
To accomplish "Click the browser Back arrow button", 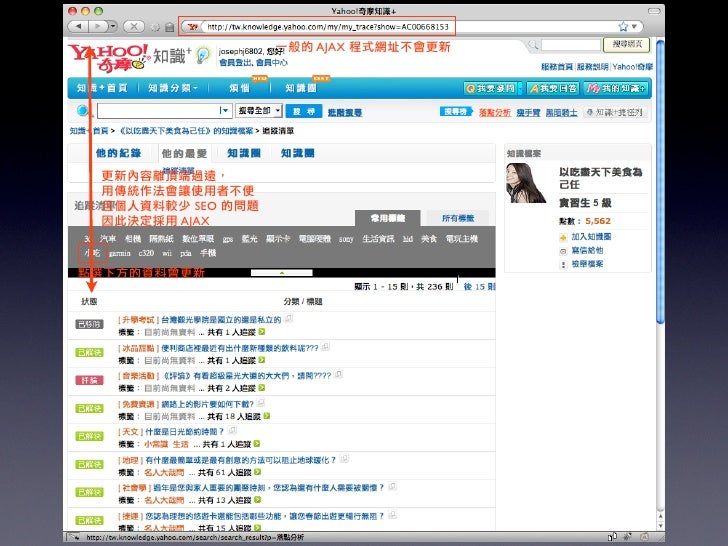I will tap(78, 26).
